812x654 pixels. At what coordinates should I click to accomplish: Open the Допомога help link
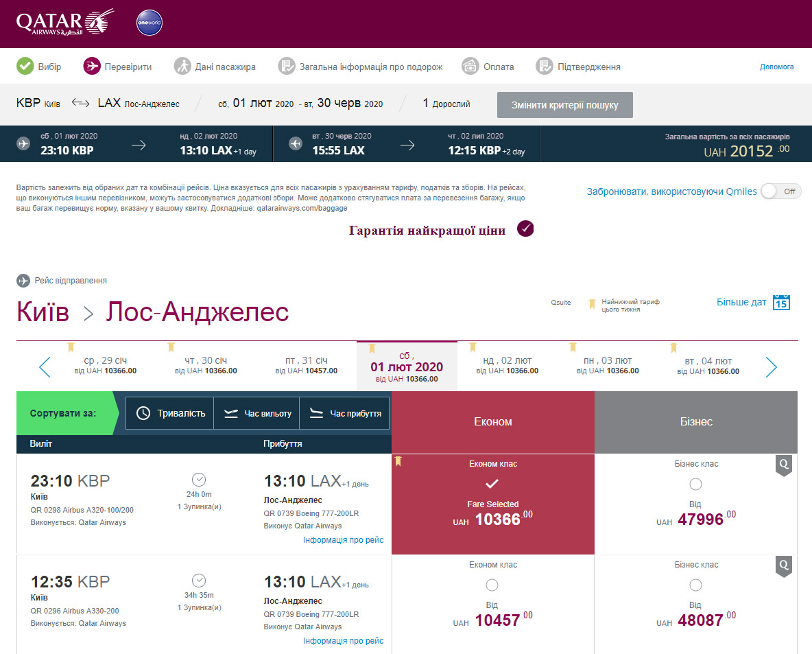click(776, 67)
